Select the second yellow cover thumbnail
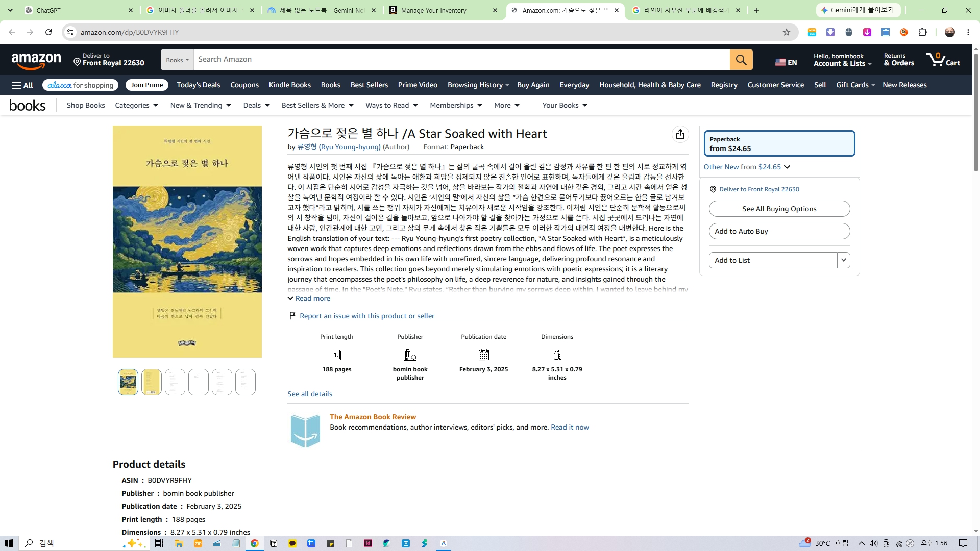 pyautogui.click(x=152, y=382)
